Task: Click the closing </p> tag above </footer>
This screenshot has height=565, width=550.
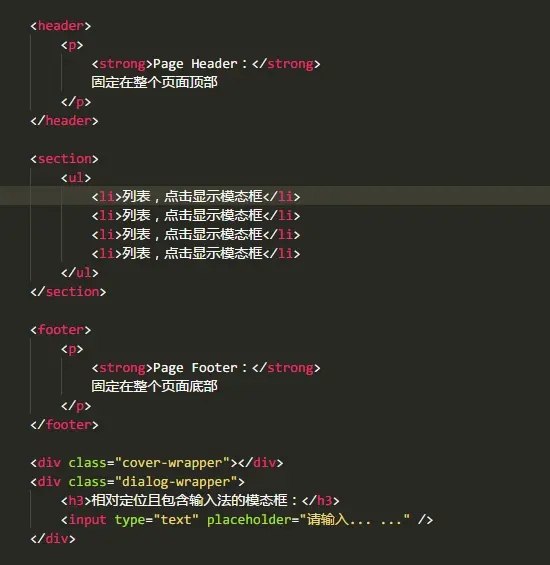Action: (x=76, y=406)
